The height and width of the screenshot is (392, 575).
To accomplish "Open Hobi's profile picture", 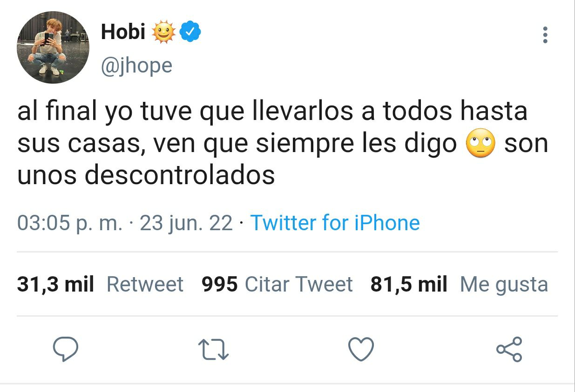I will (x=53, y=48).
